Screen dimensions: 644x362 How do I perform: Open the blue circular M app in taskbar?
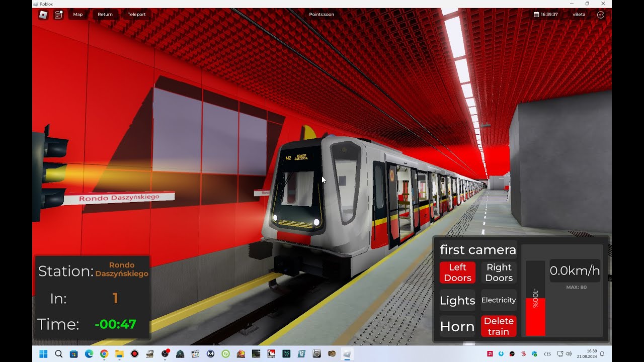211,354
